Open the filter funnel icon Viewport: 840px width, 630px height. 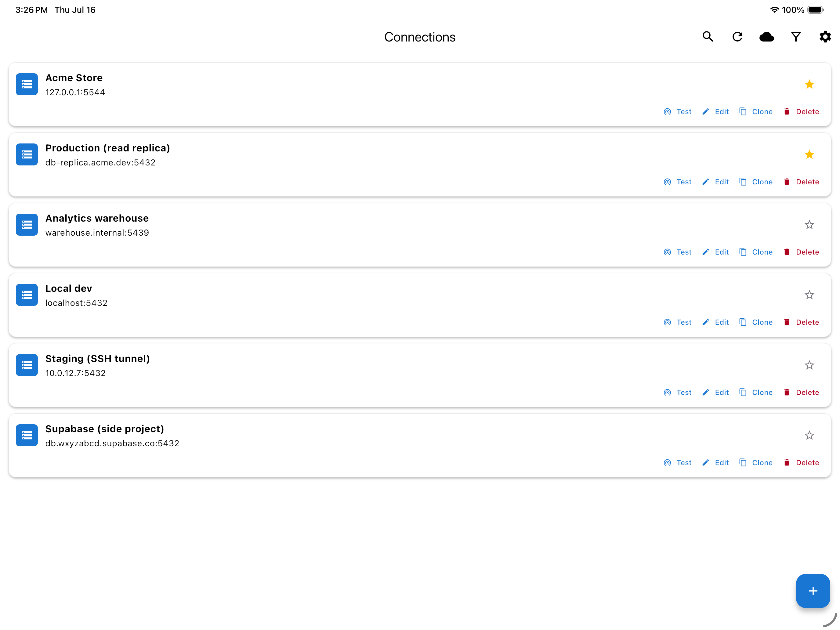tap(795, 36)
